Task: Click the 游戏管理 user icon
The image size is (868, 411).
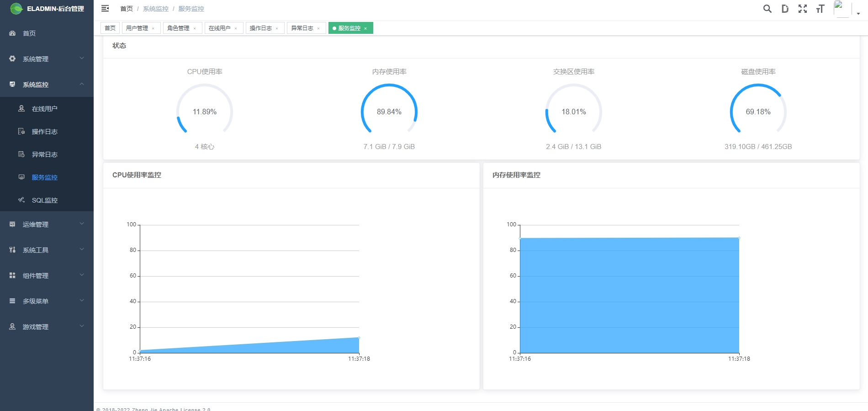Action: click(12, 327)
